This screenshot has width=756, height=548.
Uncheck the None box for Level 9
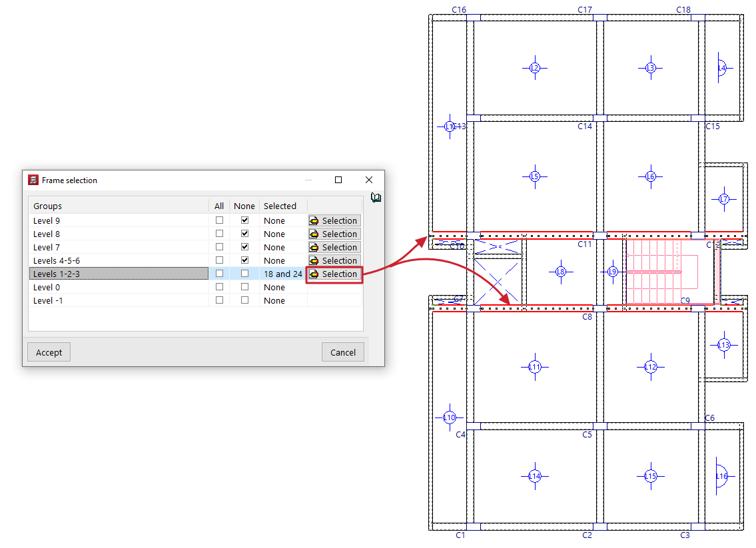coord(245,220)
